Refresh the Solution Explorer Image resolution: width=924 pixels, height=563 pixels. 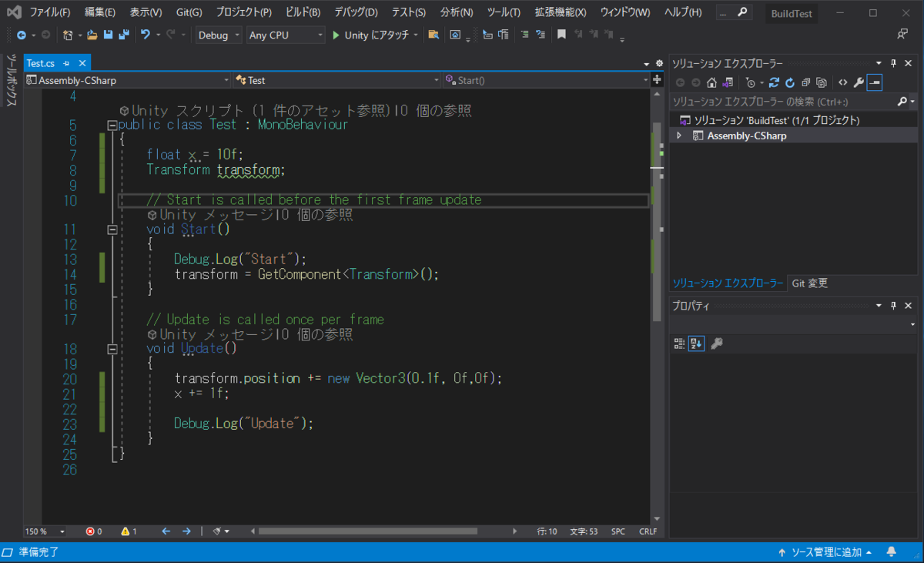point(790,82)
